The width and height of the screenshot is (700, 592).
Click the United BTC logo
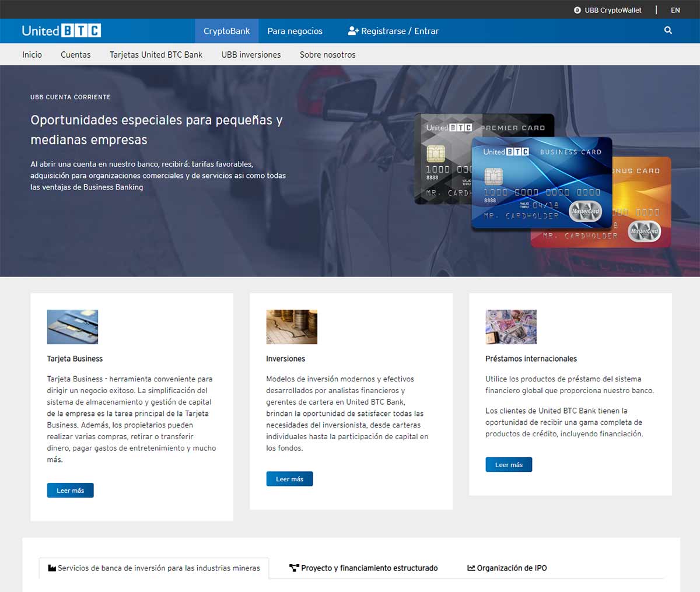click(x=61, y=31)
